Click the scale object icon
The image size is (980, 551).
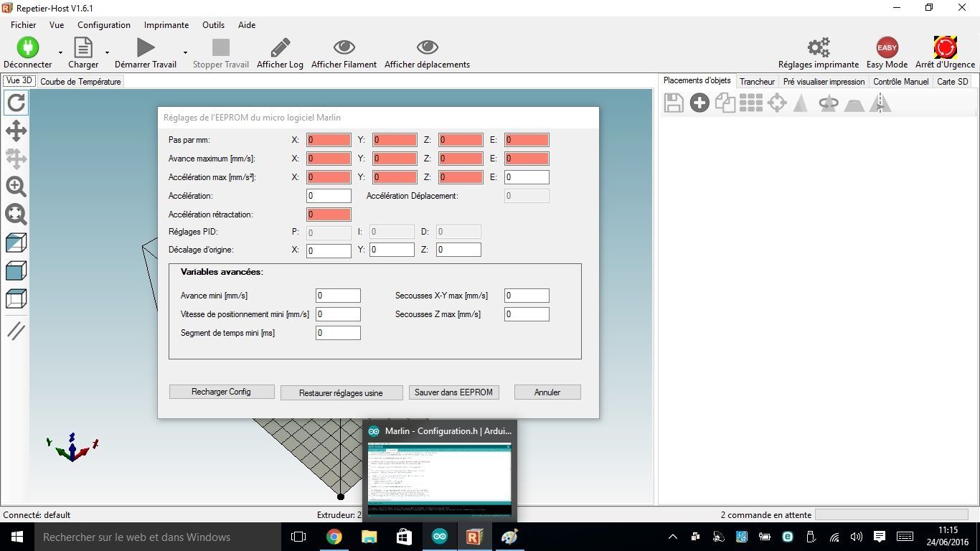[x=801, y=103]
